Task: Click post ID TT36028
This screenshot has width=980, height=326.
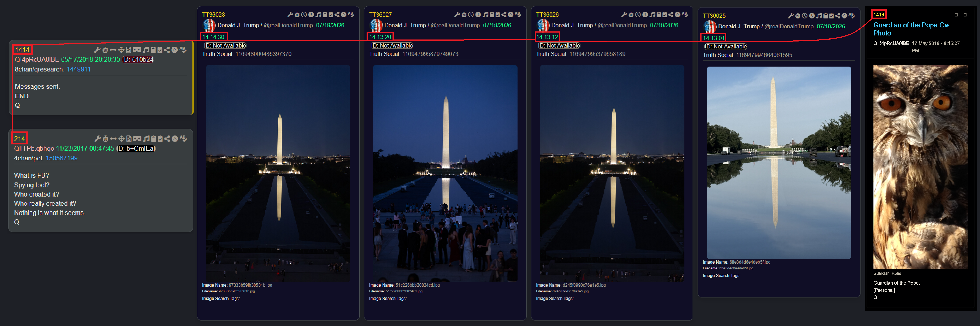Action: click(x=213, y=15)
